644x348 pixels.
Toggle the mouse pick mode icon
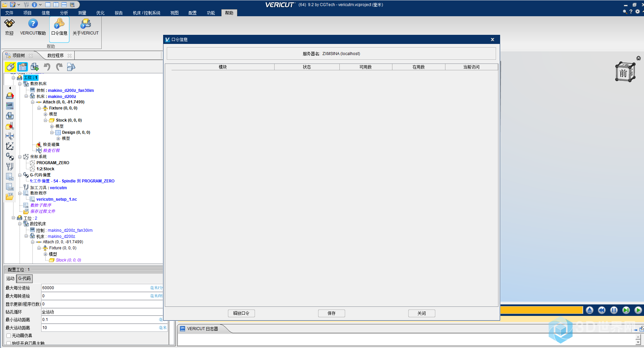coord(10,67)
